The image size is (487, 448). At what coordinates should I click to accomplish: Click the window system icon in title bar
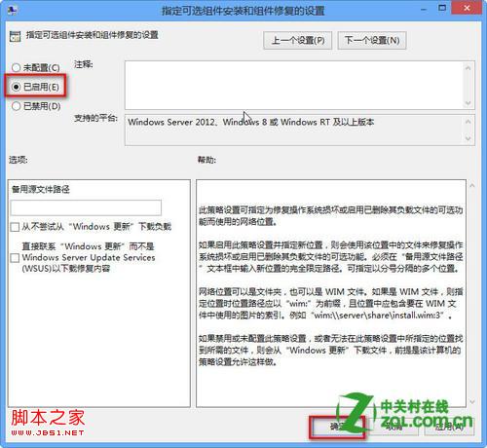point(12,11)
